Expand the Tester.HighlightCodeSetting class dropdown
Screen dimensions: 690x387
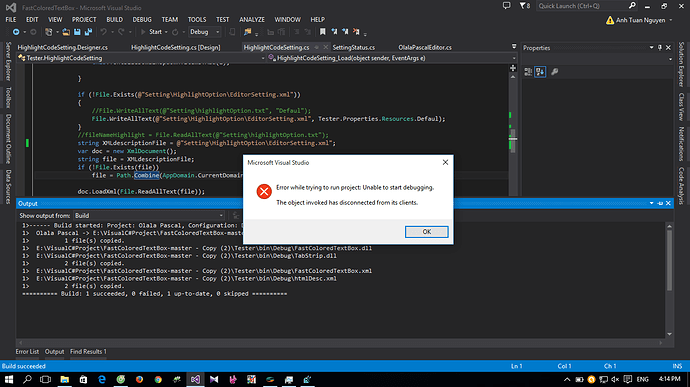coord(141,58)
